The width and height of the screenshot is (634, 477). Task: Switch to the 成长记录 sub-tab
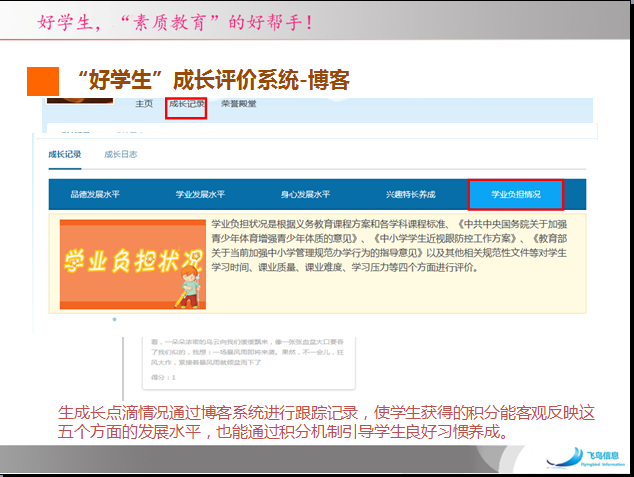tap(67, 155)
